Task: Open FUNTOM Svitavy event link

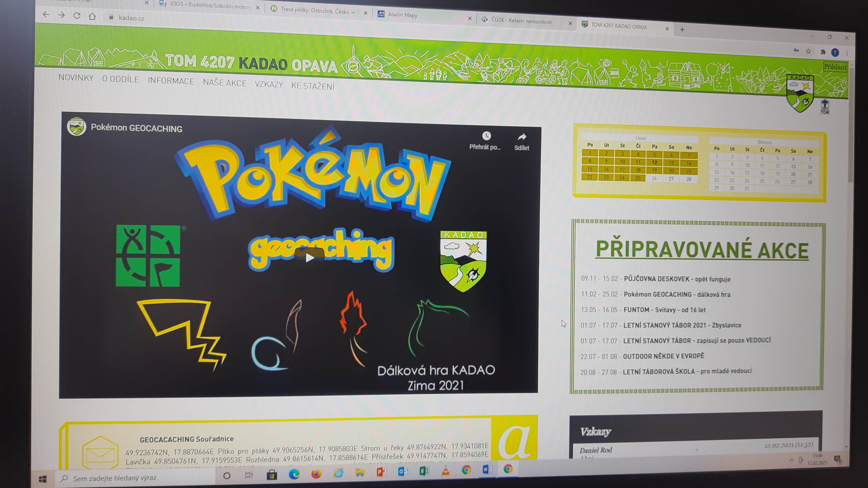Action: pos(664,310)
